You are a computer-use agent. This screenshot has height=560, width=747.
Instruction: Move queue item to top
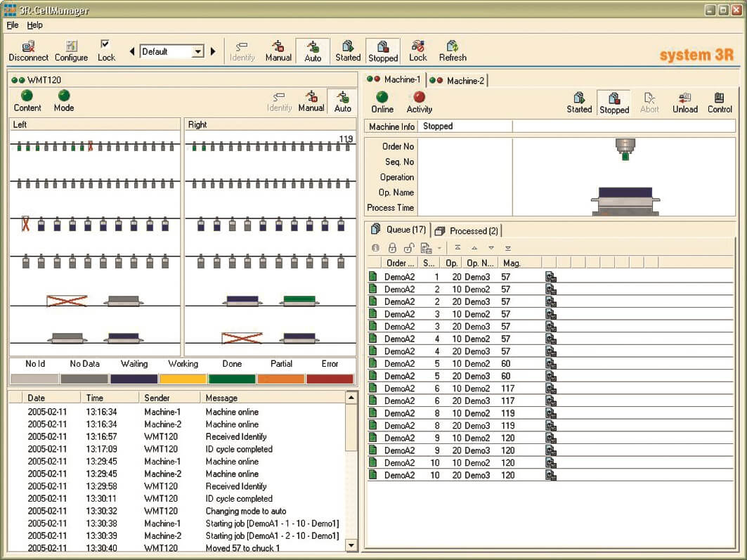point(457,248)
